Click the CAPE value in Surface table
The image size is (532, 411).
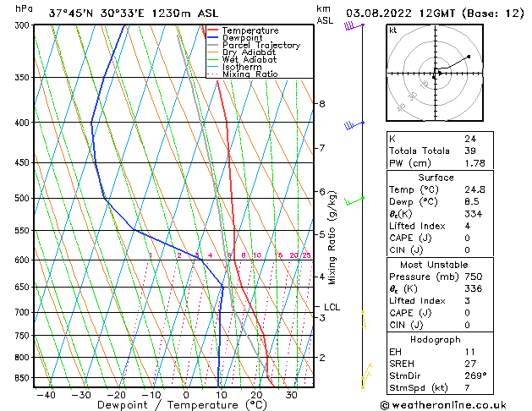pyautogui.click(x=467, y=238)
